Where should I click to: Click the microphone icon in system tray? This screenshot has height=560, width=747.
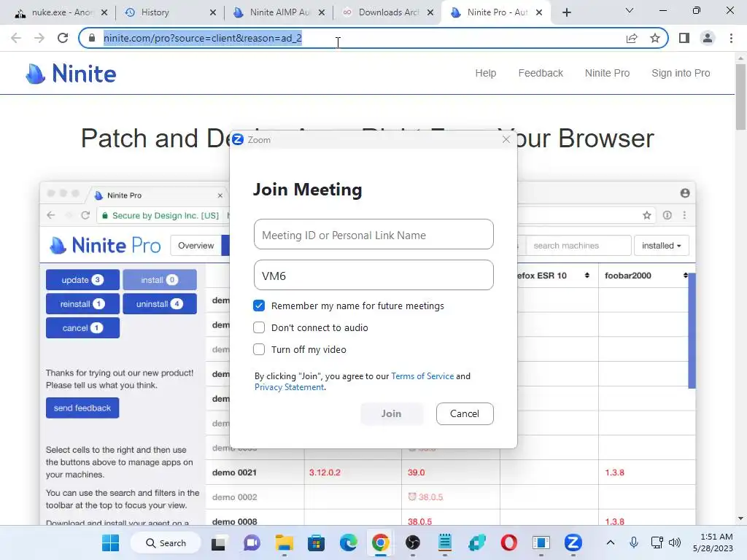pos(634,542)
